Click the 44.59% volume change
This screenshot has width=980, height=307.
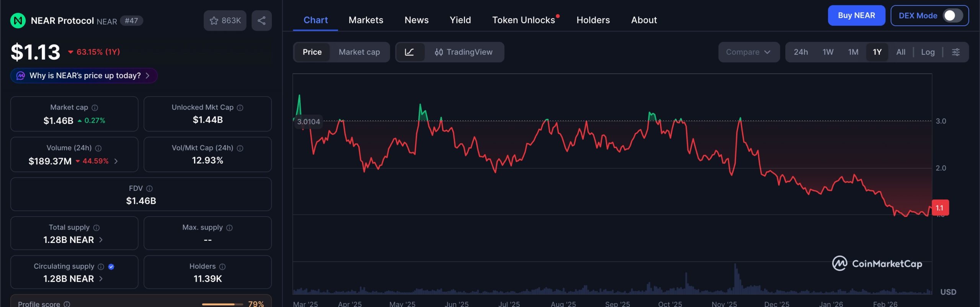pos(92,161)
